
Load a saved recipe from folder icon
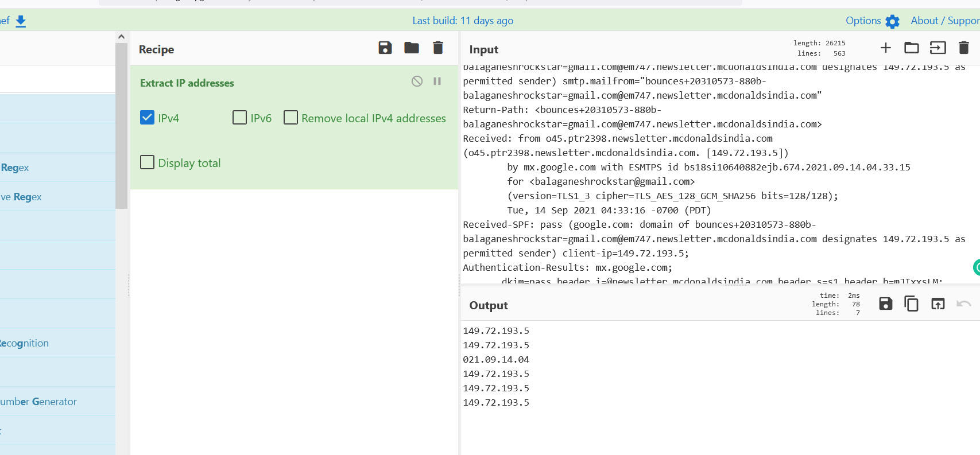412,48
